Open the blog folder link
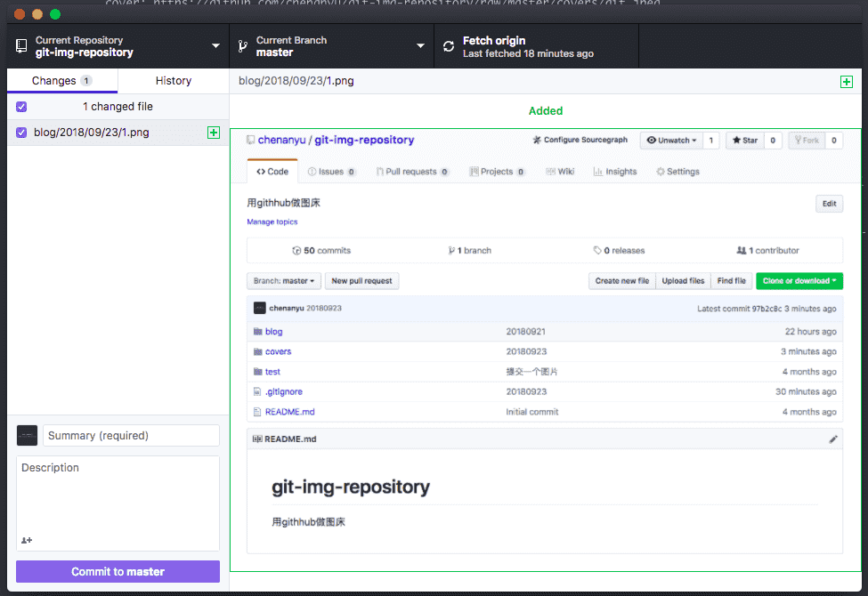This screenshot has width=868, height=596. 274,332
